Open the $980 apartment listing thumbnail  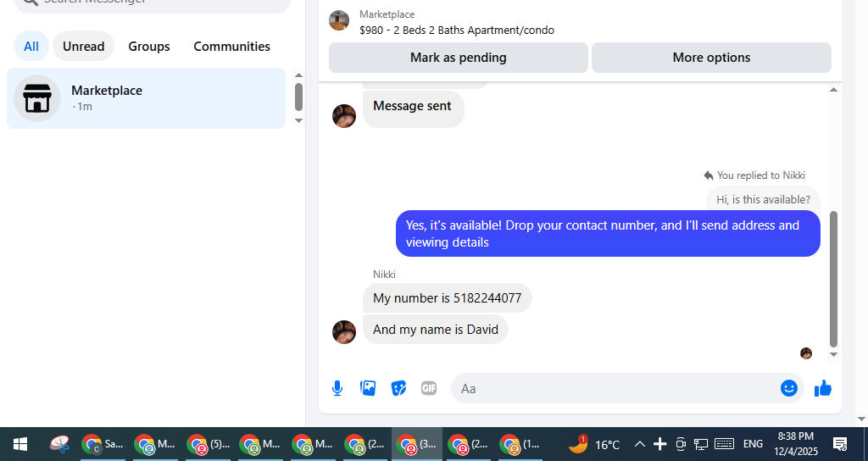click(x=339, y=20)
